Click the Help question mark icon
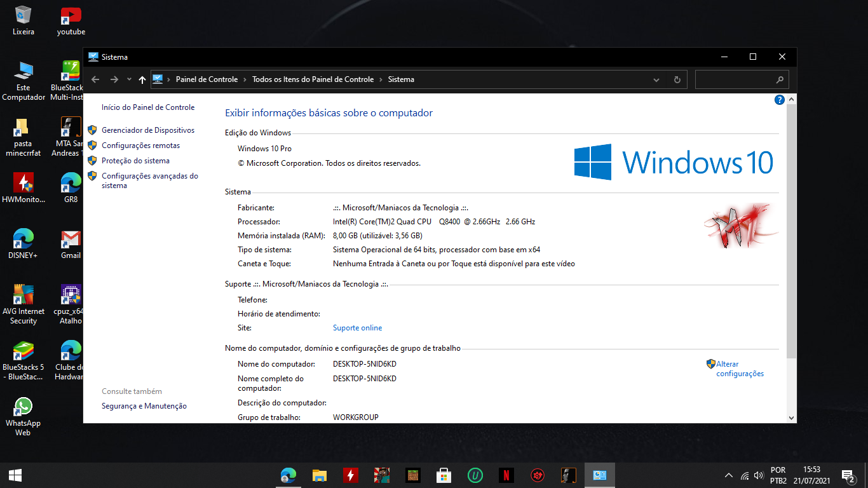The width and height of the screenshot is (868, 488). [x=780, y=100]
